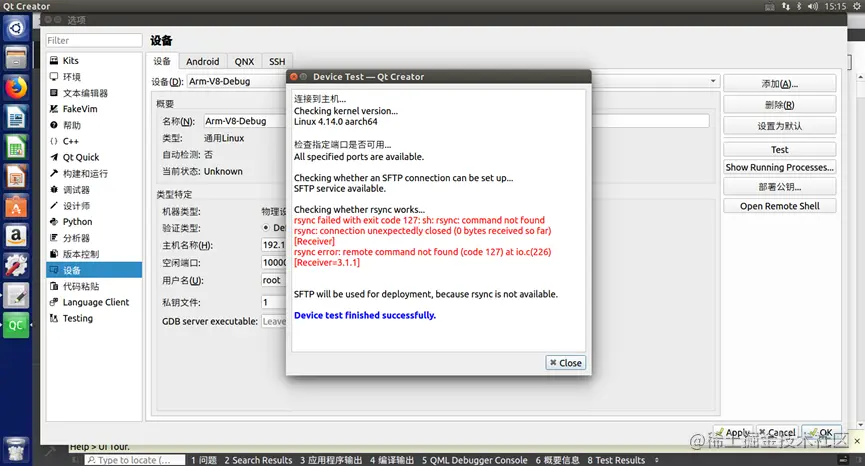Open the sound volume indicator
Screen dimensions: 865x466
click(813, 6)
